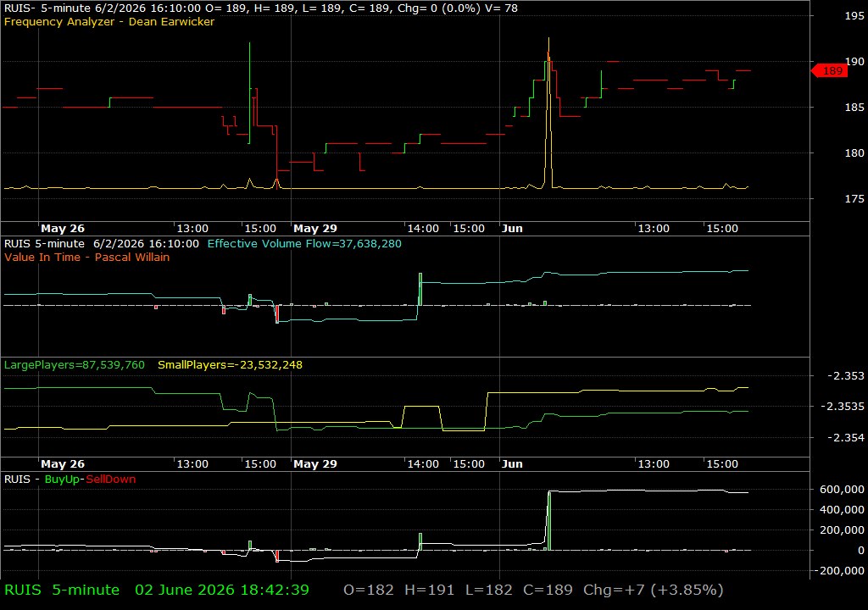Click the yellow frequency spike in June
Viewport: 868px width, 610px height.
[548, 114]
